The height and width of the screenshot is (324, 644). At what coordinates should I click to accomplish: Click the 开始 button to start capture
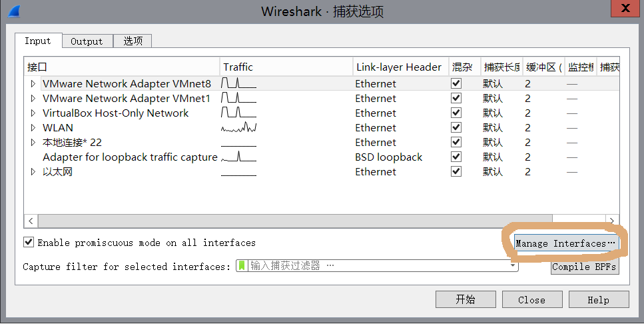coord(466,299)
